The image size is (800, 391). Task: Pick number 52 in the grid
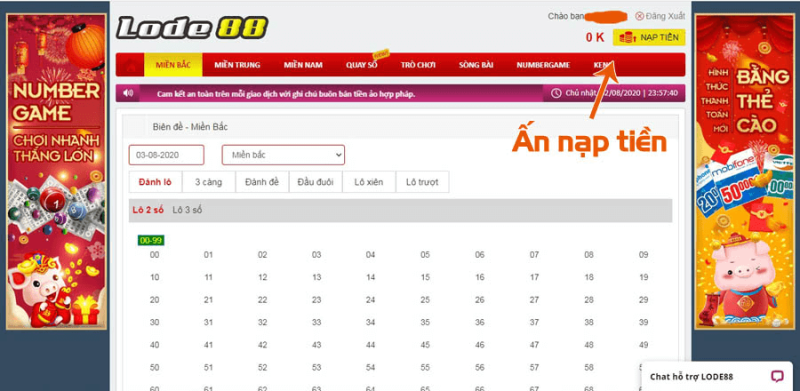pos(262,368)
